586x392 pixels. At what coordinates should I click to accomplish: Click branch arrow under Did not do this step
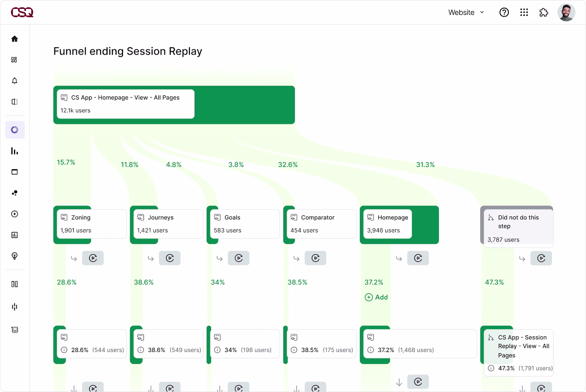[522, 258]
